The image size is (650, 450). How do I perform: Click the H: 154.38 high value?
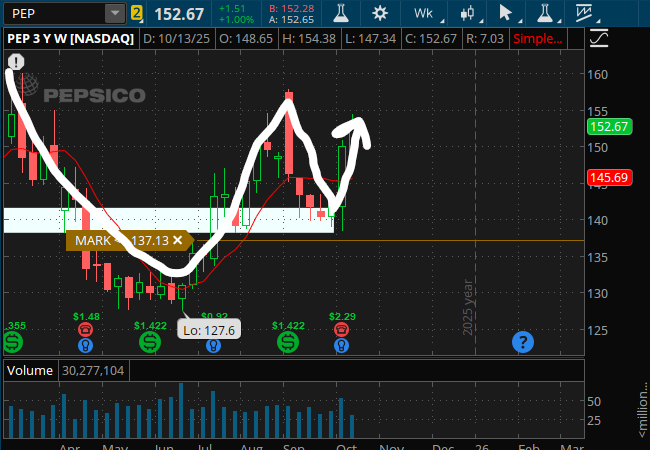tap(309, 39)
